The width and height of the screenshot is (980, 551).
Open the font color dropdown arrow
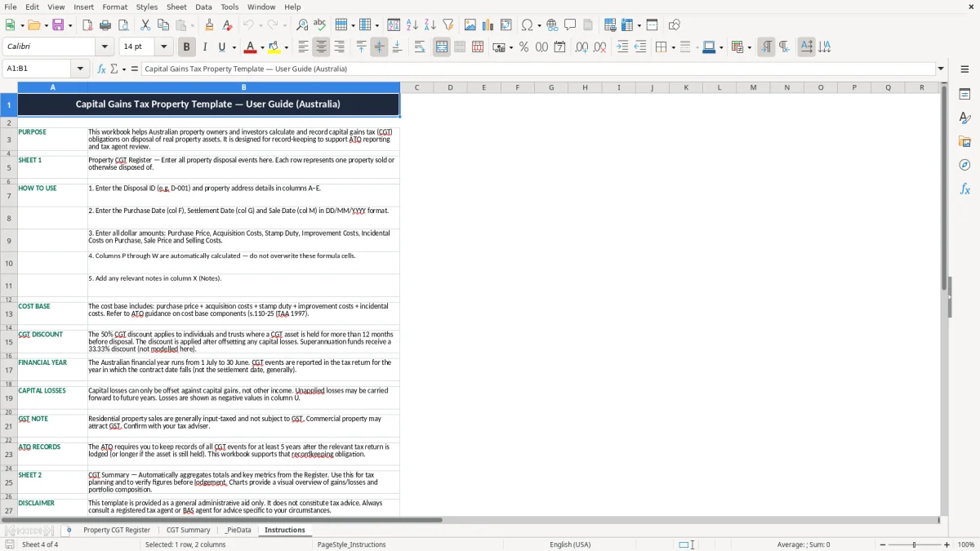coord(262,47)
